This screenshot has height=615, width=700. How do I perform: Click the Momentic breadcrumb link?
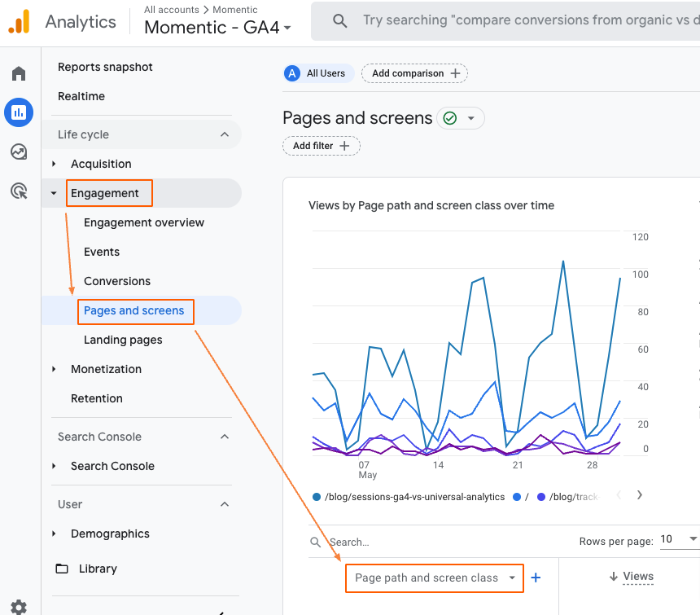234,10
